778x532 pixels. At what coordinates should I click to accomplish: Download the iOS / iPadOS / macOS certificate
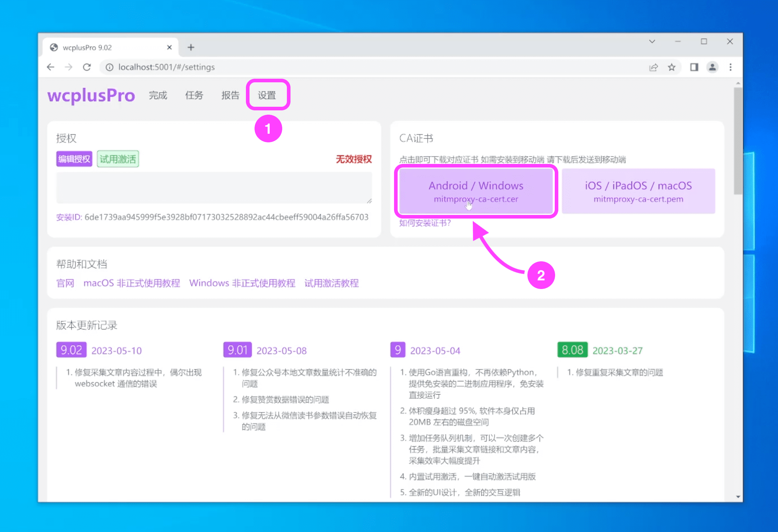point(638,191)
